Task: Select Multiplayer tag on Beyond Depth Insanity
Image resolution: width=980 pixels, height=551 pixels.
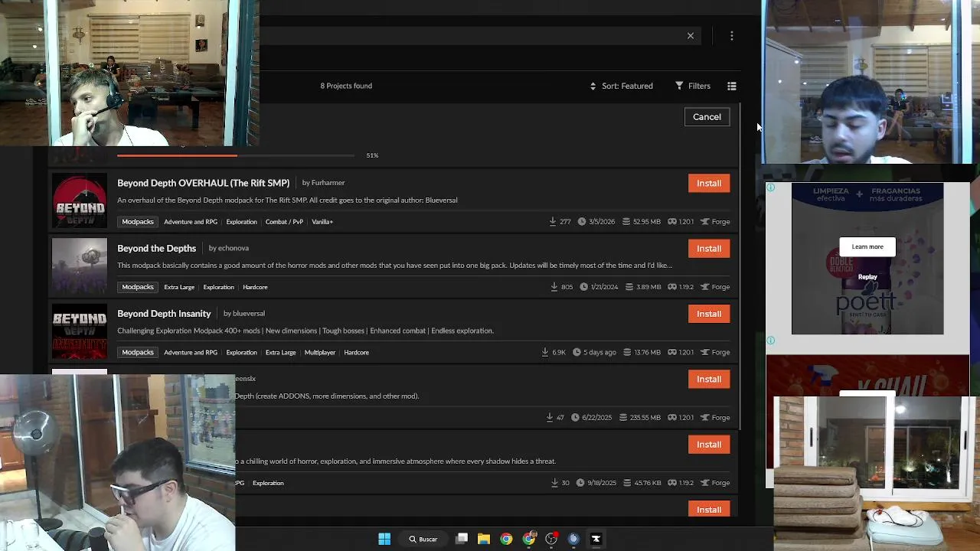Action: 320,352
